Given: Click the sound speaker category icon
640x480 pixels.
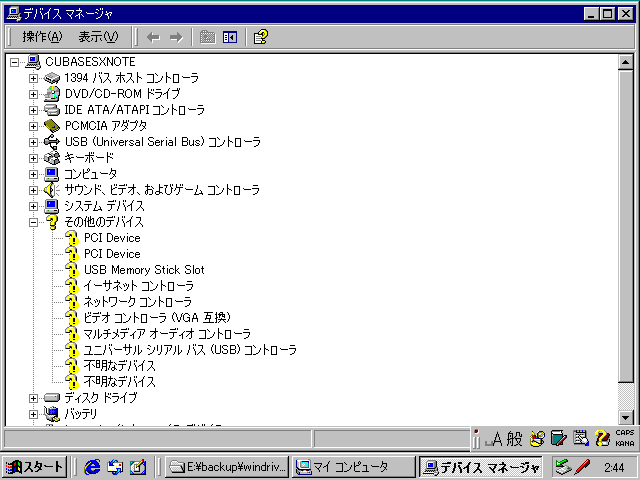Looking at the screenshot, I should coord(52,190).
